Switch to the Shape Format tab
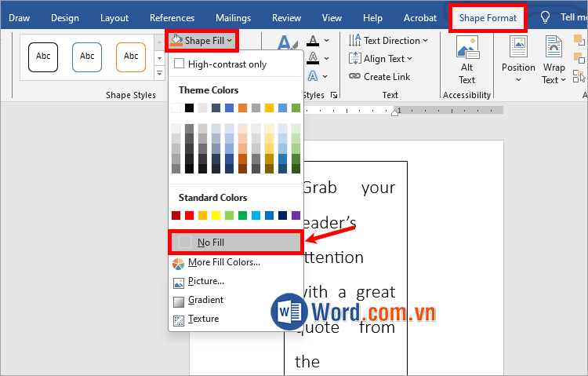588x376 pixels. pyautogui.click(x=488, y=17)
